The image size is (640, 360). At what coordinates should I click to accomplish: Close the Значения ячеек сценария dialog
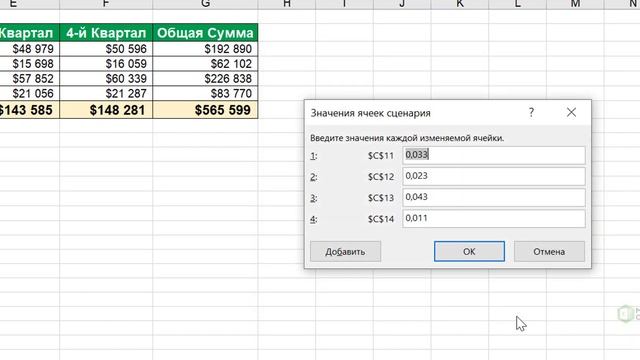(571, 113)
